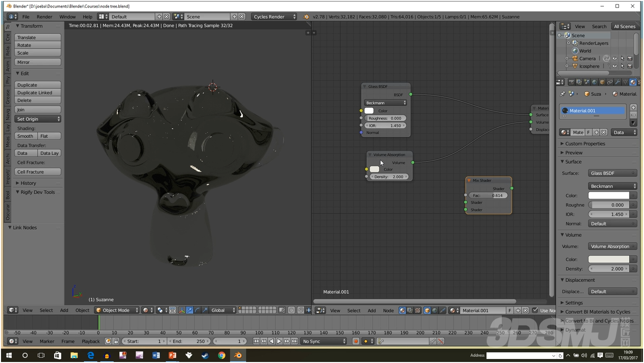Click the add material slot plus icon
The height and width of the screenshot is (363, 644).
click(x=633, y=107)
